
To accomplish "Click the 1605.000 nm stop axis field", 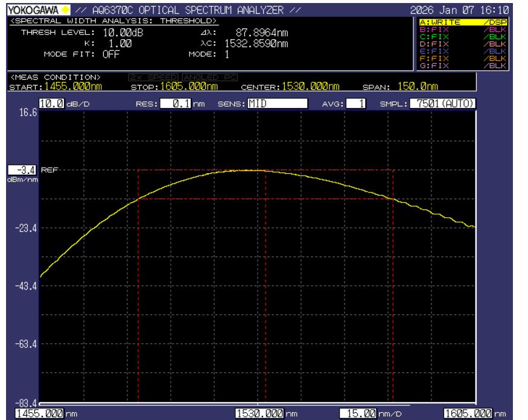I will coord(468,413).
